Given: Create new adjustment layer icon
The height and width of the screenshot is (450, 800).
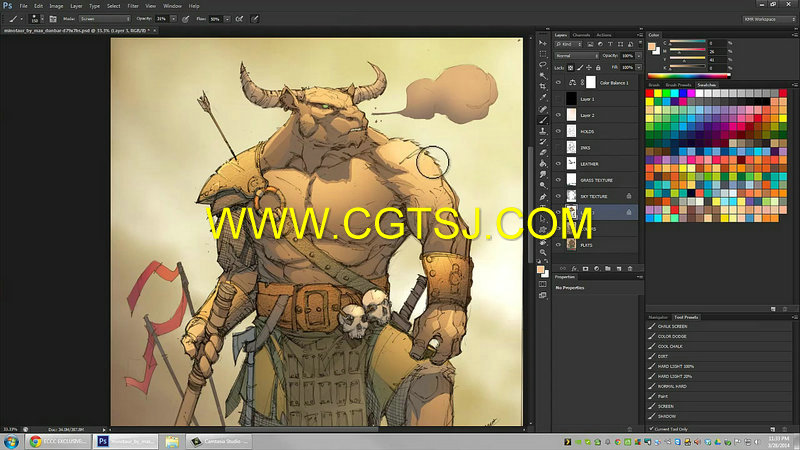Looking at the screenshot, I should [596, 268].
